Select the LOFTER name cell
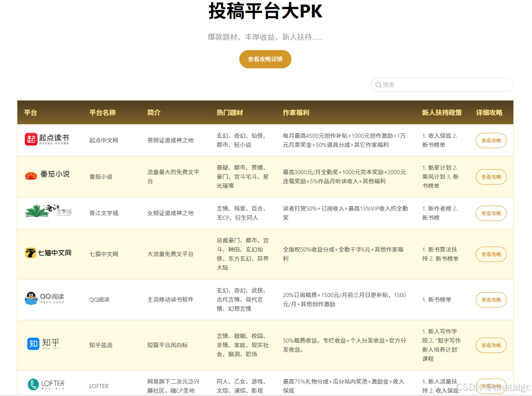 pyautogui.click(x=99, y=386)
